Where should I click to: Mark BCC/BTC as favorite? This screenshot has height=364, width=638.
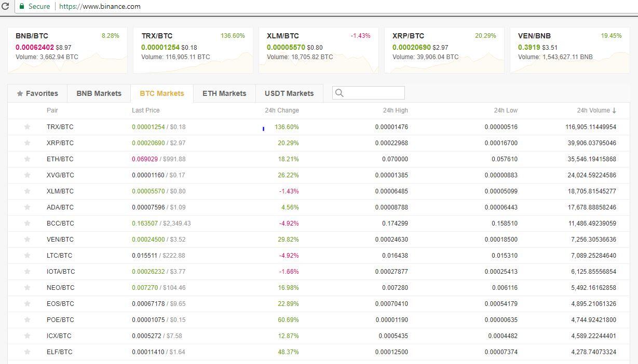27,223
